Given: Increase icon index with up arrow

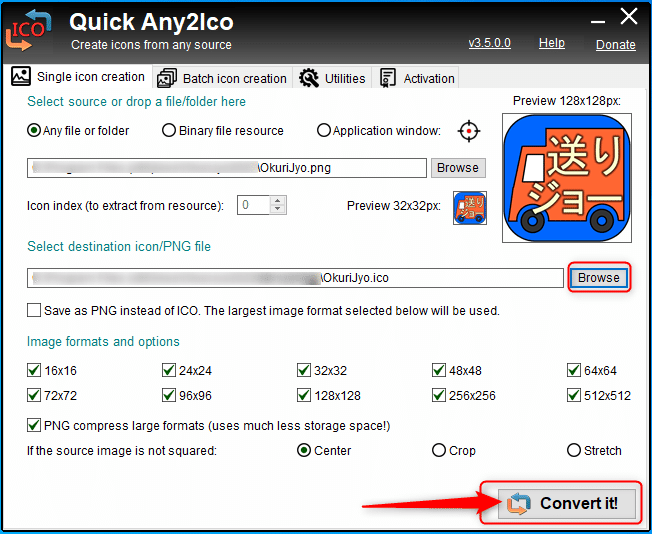Looking at the screenshot, I should (278, 200).
